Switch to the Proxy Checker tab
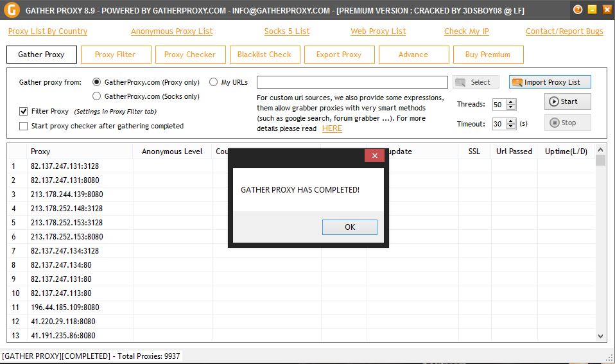The image size is (615, 364). coord(190,55)
